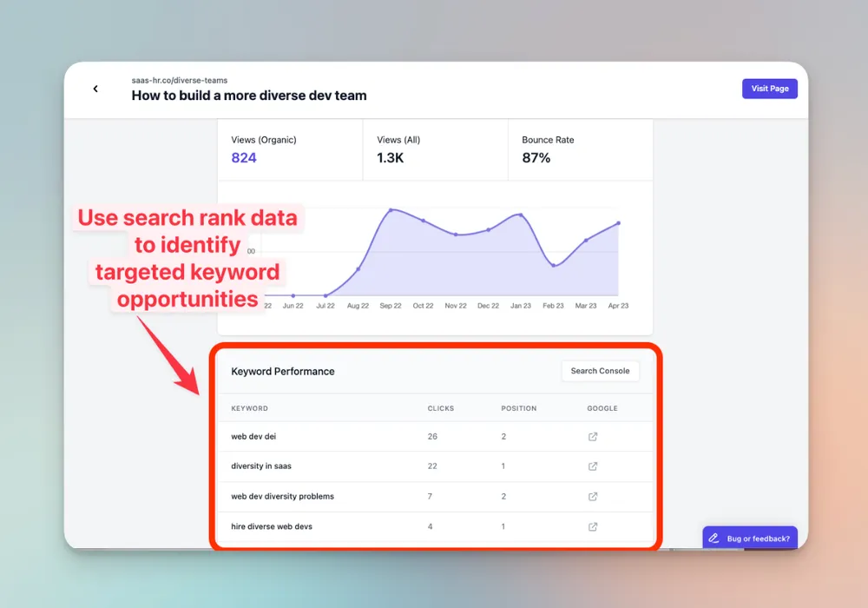Click the Sep 22 peak data point

tap(391, 210)
